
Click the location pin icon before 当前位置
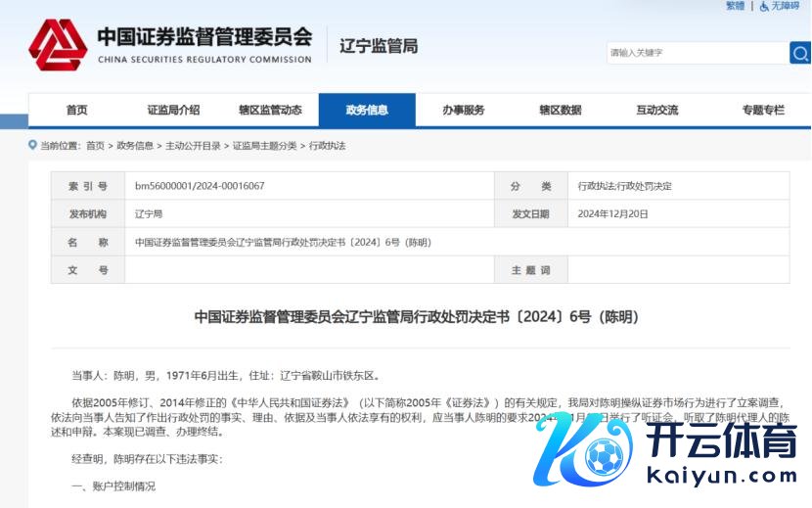point(33,146)
